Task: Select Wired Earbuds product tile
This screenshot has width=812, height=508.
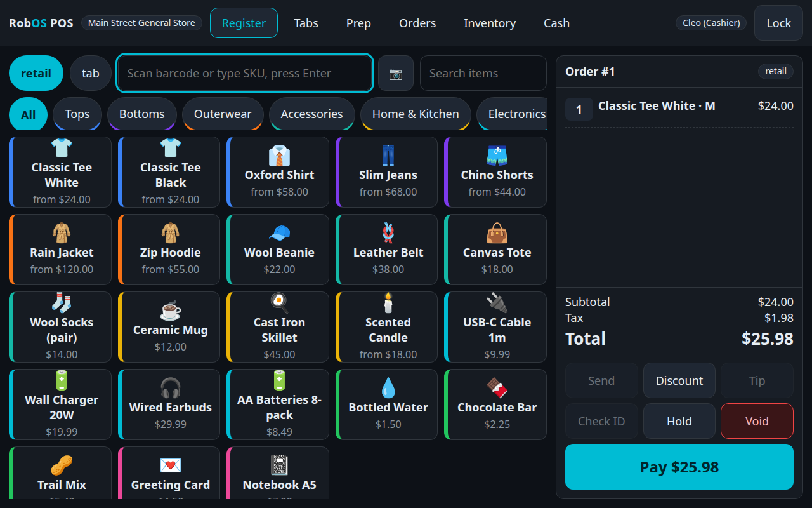Action: click(169, 404)
